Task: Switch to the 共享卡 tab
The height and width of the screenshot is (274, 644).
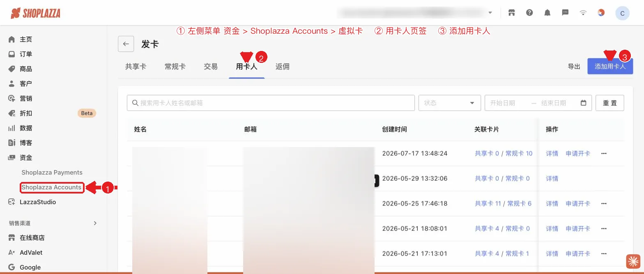Action: coord(136,67)
